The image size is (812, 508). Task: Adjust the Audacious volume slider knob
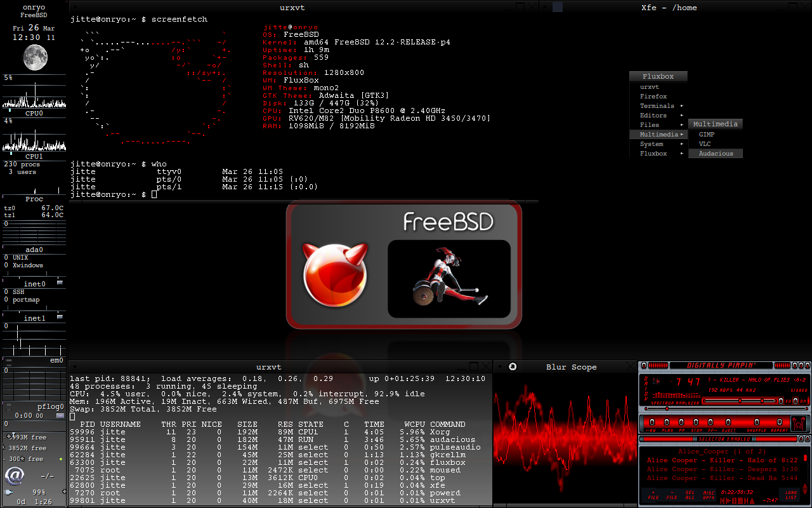740,401
